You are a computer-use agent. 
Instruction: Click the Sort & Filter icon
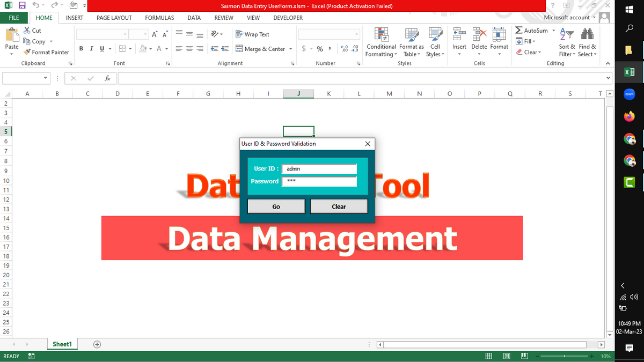point(566,34)
